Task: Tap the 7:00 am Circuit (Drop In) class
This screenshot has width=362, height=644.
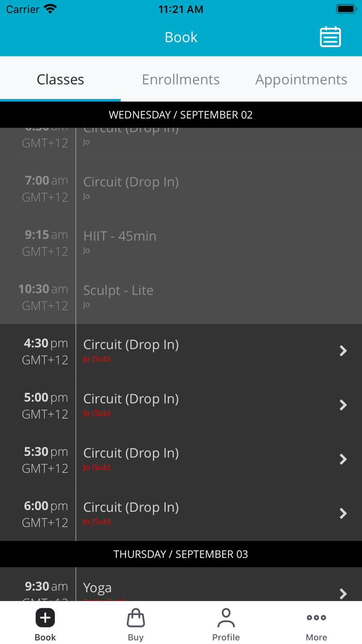Action: [131, 182]
